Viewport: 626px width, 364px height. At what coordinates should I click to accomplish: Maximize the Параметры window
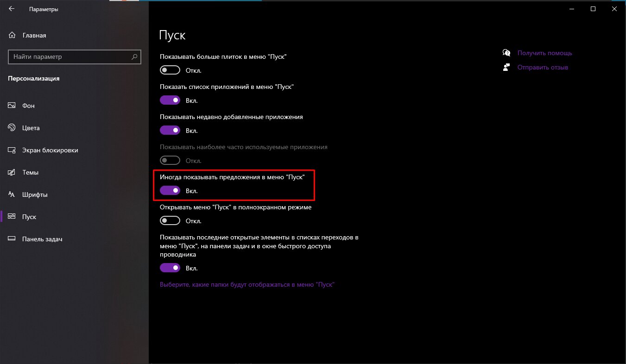(593, 9)
